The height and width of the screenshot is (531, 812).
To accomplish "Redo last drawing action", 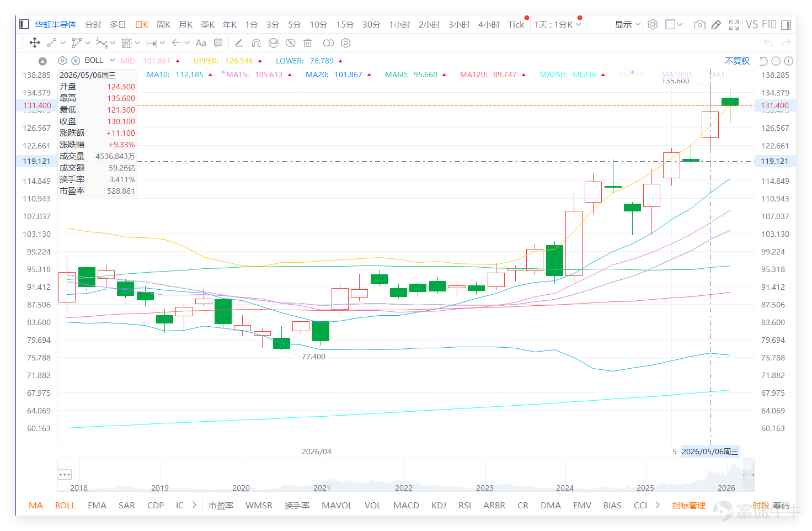I will [x=786, y=43].
